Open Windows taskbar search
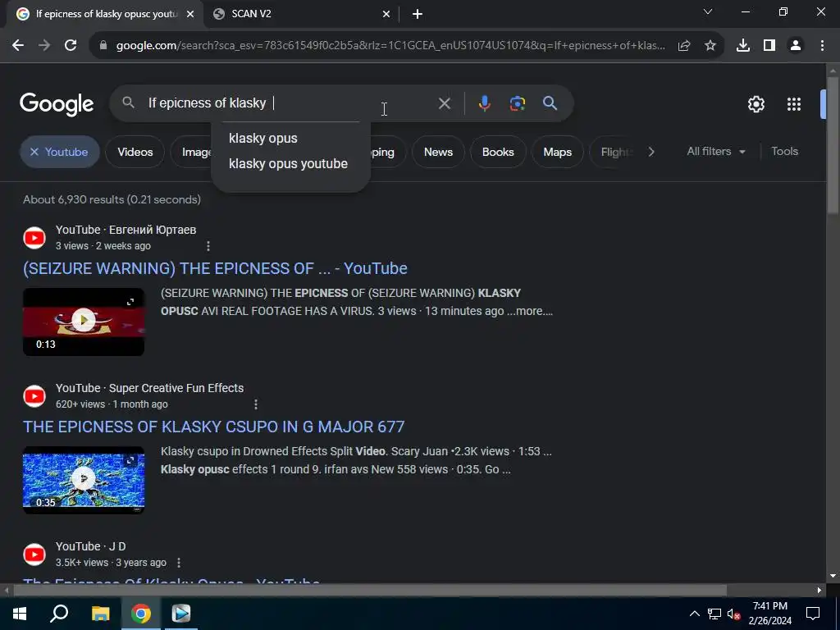This screenshot has width=840, height=630. click(x=59, y=614)
